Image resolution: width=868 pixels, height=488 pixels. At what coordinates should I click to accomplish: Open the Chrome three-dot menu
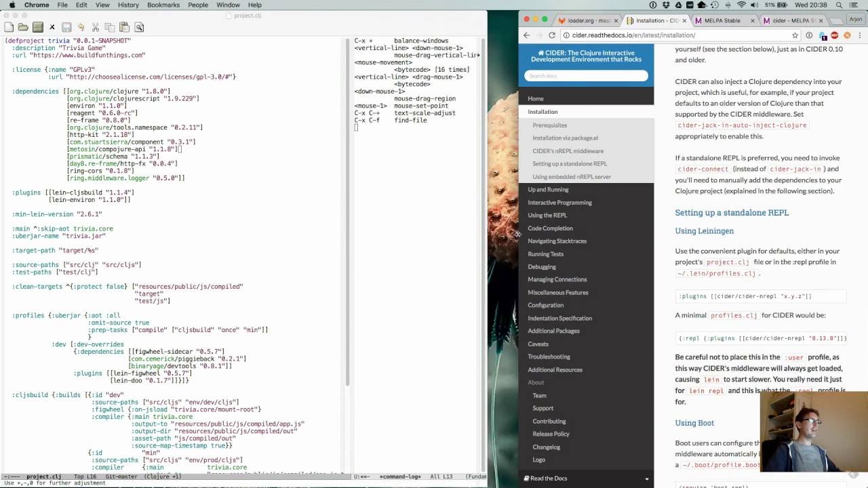pyautogui.click(x=860, y=35)
